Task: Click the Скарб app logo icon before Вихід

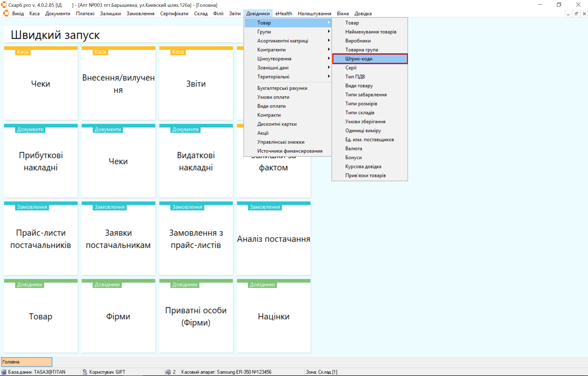Action: (6, 13)
